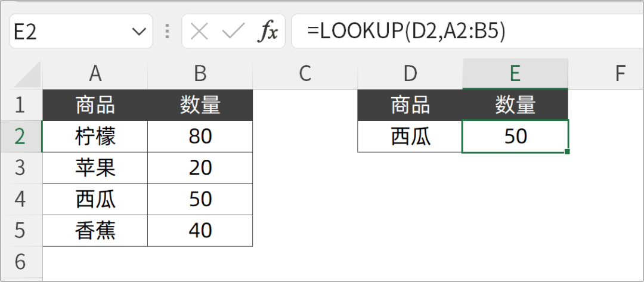Click cell D2 containing 西瓜
This screenshot has height=282, width=644.
(x=410, y=137)
